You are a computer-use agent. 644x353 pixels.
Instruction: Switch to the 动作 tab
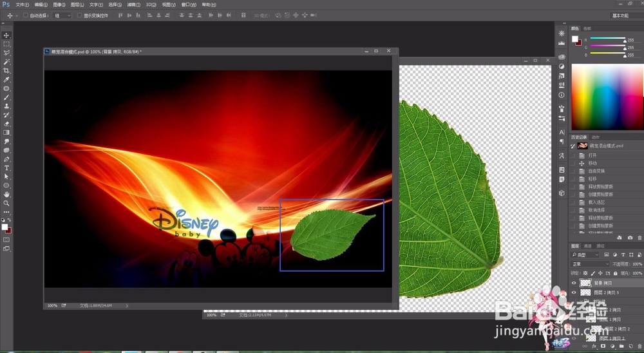tap(596, 137)
